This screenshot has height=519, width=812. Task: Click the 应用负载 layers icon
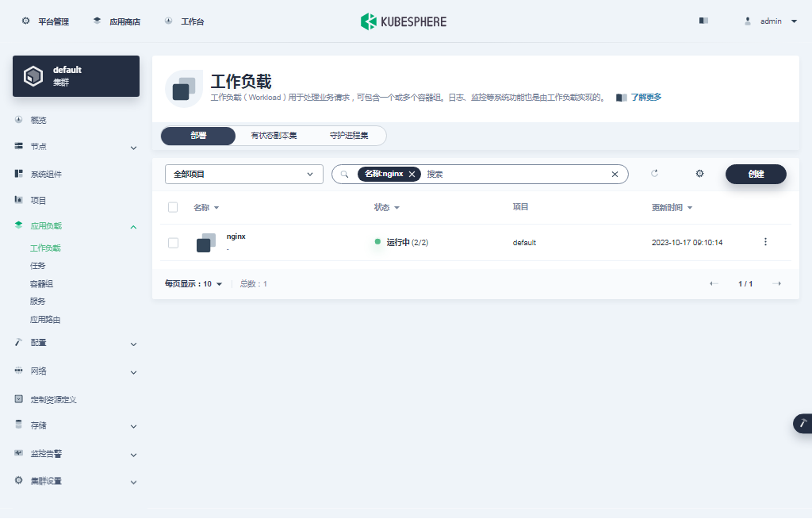click(x=19, y=225)
